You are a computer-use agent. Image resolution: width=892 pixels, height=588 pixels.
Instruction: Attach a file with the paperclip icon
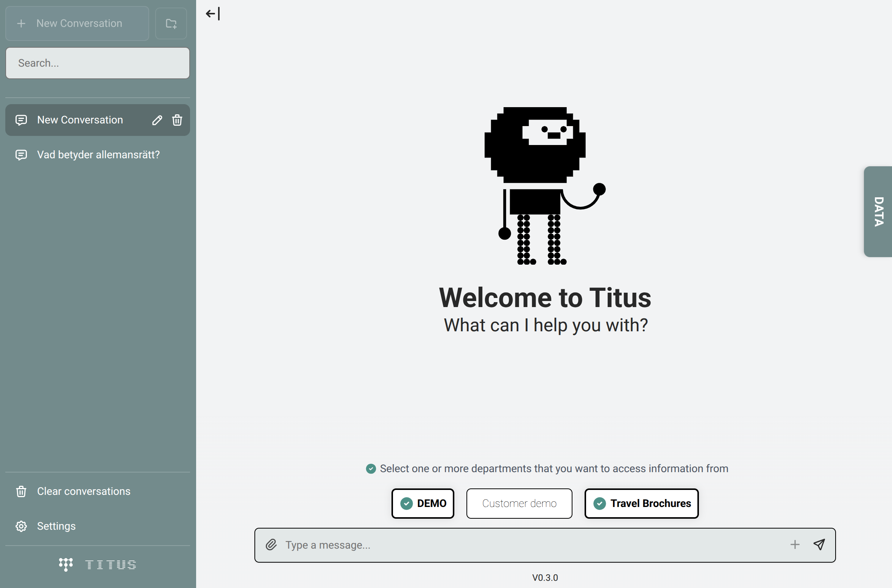pyautogui.click(x=271, y=545)
